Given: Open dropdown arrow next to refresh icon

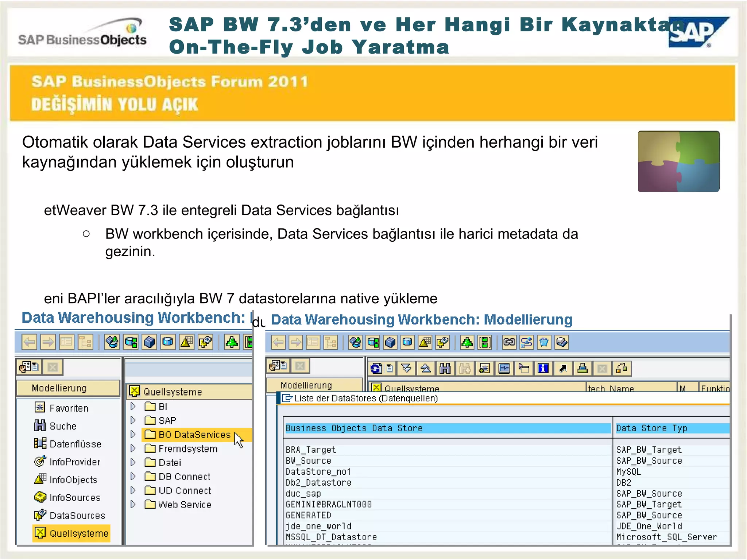Looking at the screenshot, I should [x=389, y=369].
